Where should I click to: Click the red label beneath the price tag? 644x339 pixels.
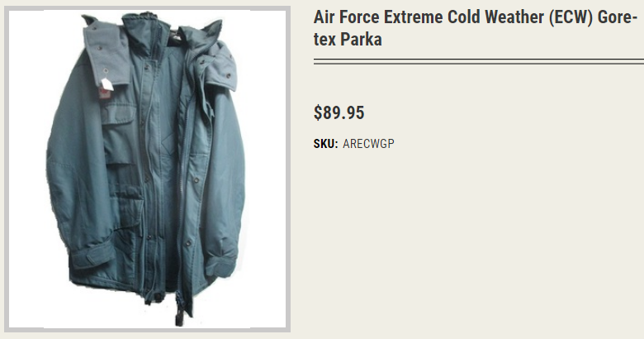click(x=103, y=93)
